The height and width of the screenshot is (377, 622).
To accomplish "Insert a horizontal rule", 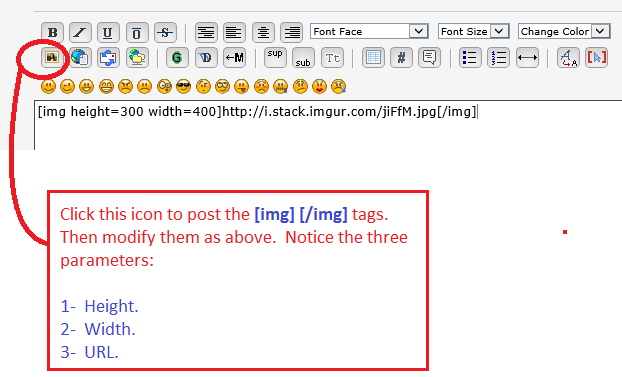I will click(x=527, y=58).
